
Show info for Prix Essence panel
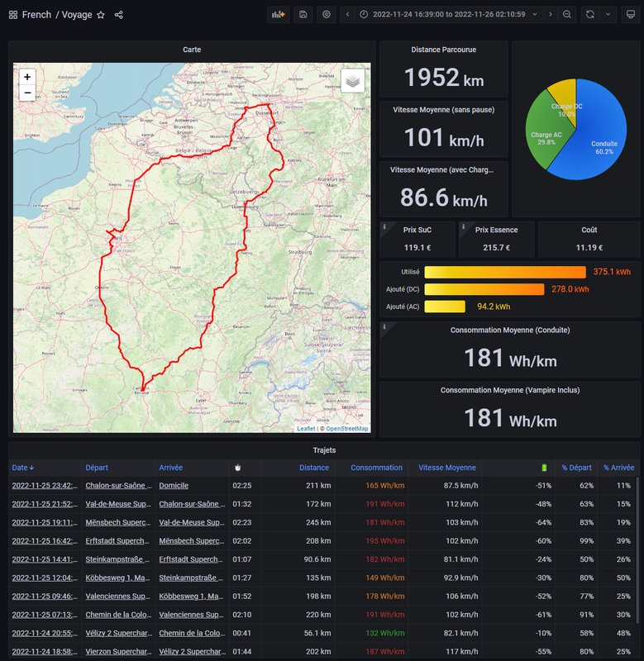pos(463,226)
